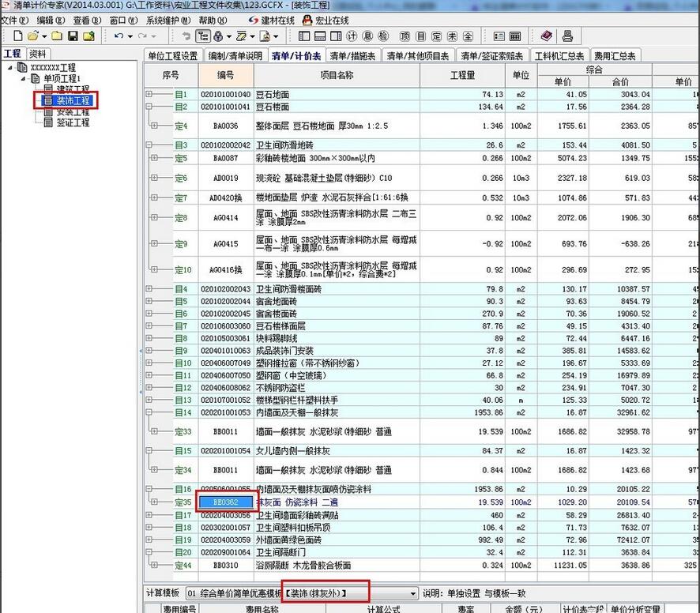Click the new file icon in toolbar
This screenshot has width=700, height=613.
(x=18, y=36)
